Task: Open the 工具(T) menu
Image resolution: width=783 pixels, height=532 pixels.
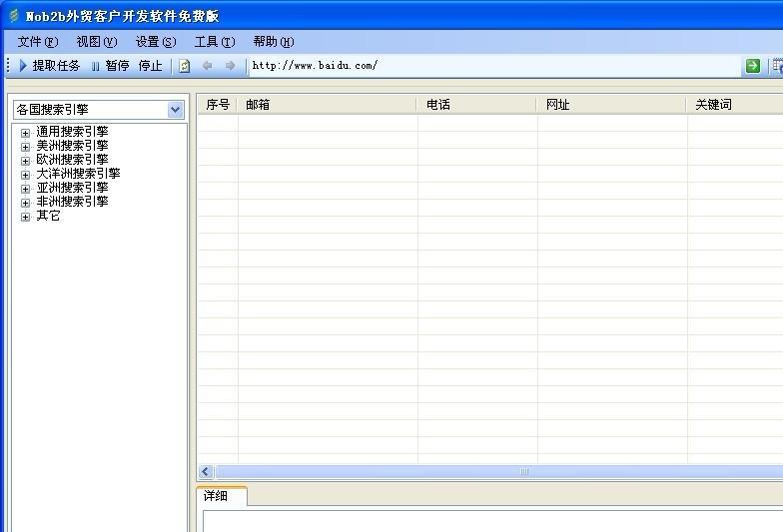Action: [x=215, y=42]
